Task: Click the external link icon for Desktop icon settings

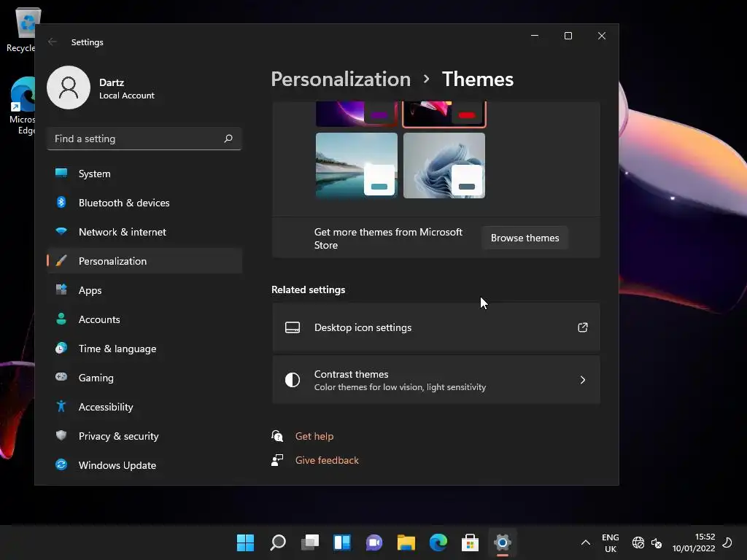Action: tap(583, 327)
